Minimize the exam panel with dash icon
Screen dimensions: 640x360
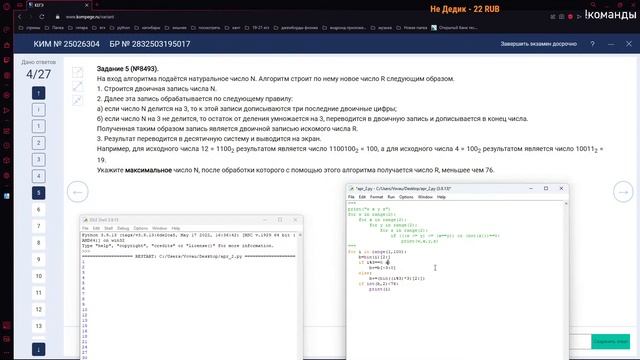(x=611, y=44)
